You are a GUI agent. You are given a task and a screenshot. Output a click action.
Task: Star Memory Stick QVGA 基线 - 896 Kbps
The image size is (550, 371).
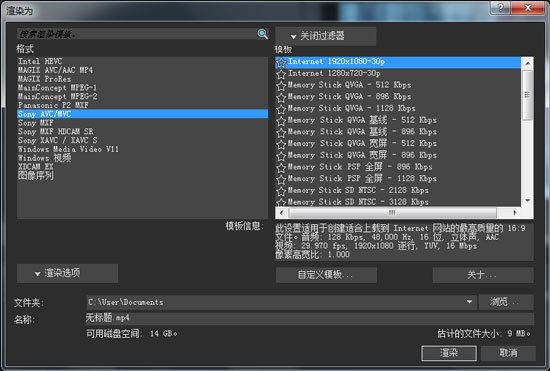281,133
